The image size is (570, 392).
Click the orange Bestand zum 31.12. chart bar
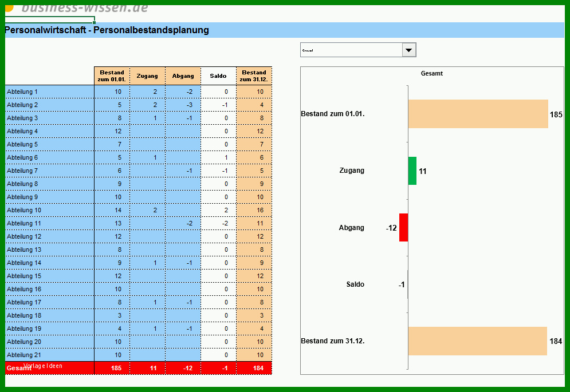tap(478, 341)
